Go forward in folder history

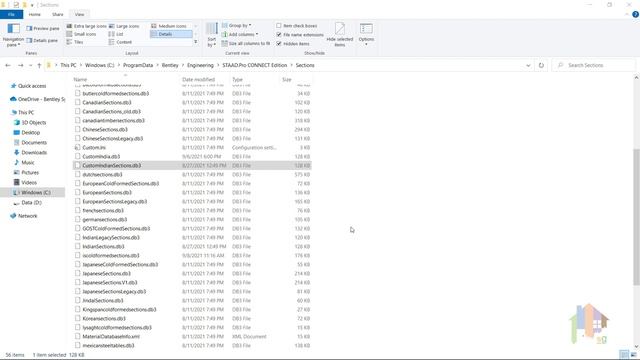click(x=20, y=65)
